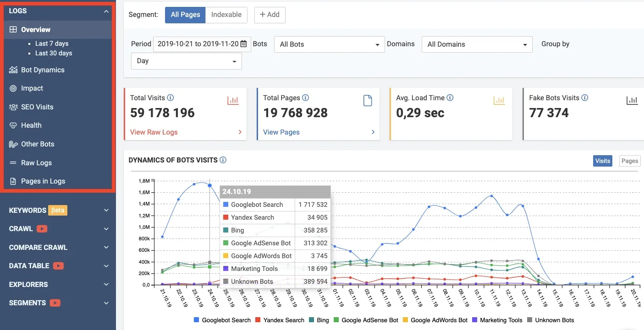Viewport: 644px width, 330px height.
Task: Click the Yandex Search red legend swatch
Action: point(258,320)
